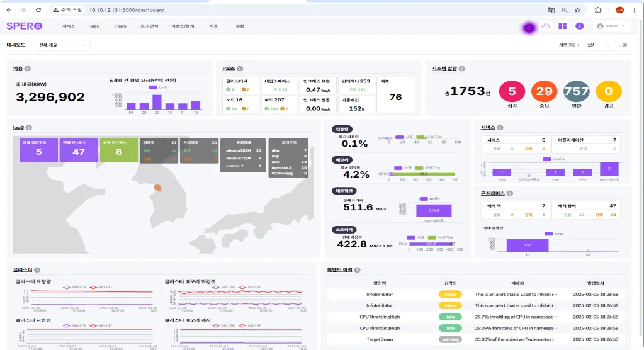The height and width of the screenshot is (350, 644).
Task: Toggle the error legend in 온프레미스 chart
Action: point(554,234)
